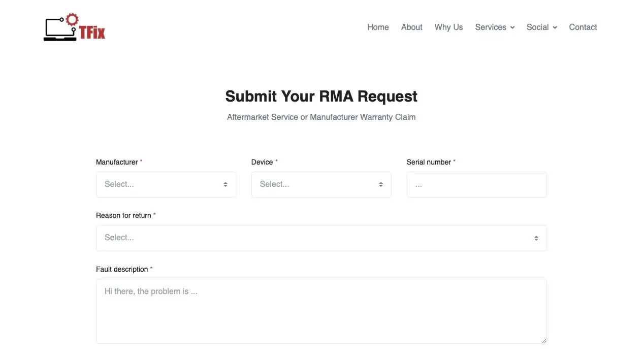This screenshot has height=356, width=644.
Task: Click the textarea resize handle
Action: click(x=544, y=341)
